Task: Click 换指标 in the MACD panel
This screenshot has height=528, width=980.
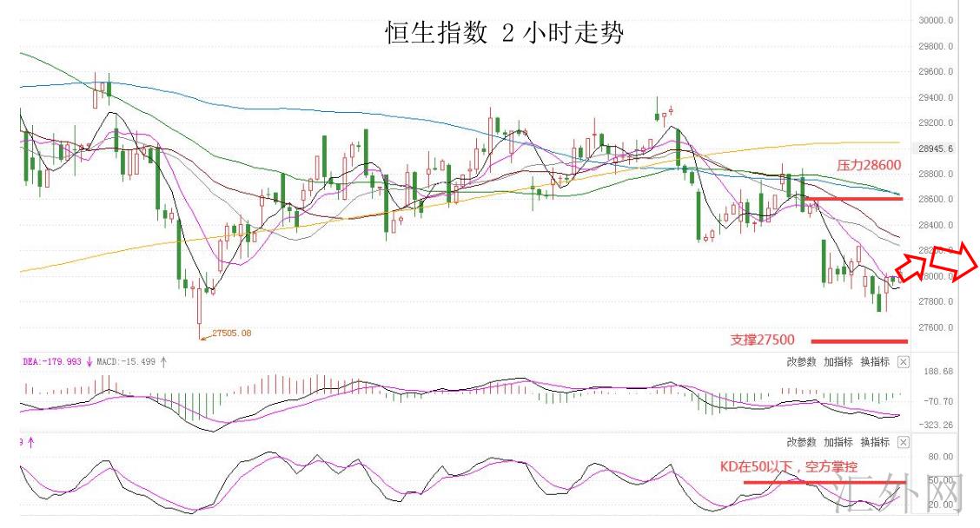Action: point(874,361)
